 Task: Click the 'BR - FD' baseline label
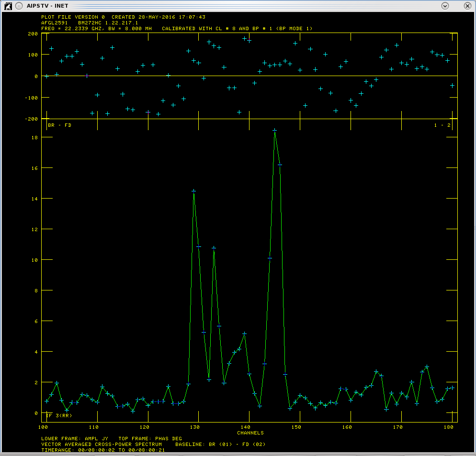59,125
